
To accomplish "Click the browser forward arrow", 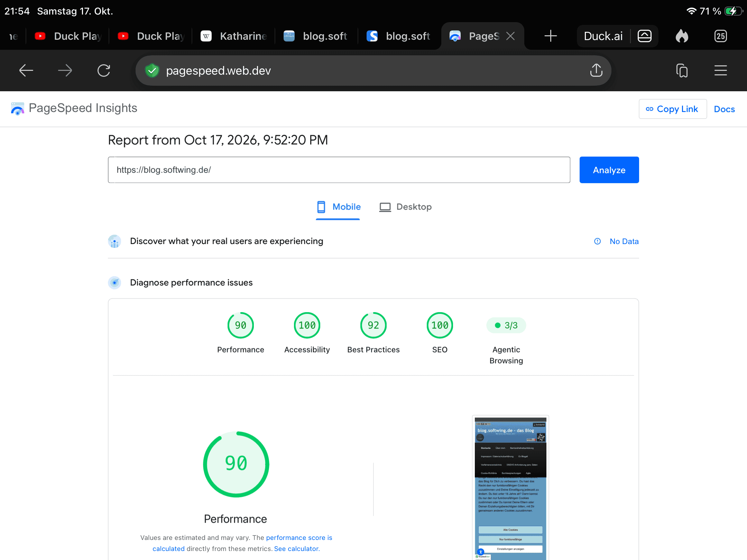I will tap(65, 71).
